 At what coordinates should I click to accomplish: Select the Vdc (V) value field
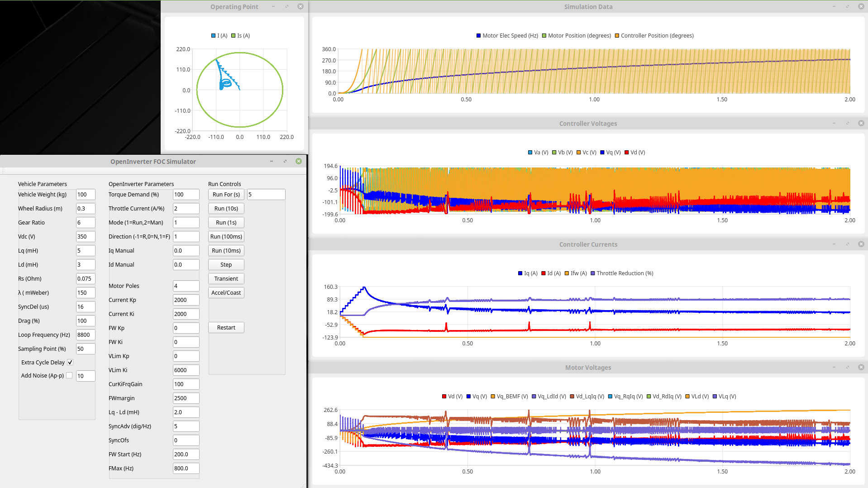(85, 236)
